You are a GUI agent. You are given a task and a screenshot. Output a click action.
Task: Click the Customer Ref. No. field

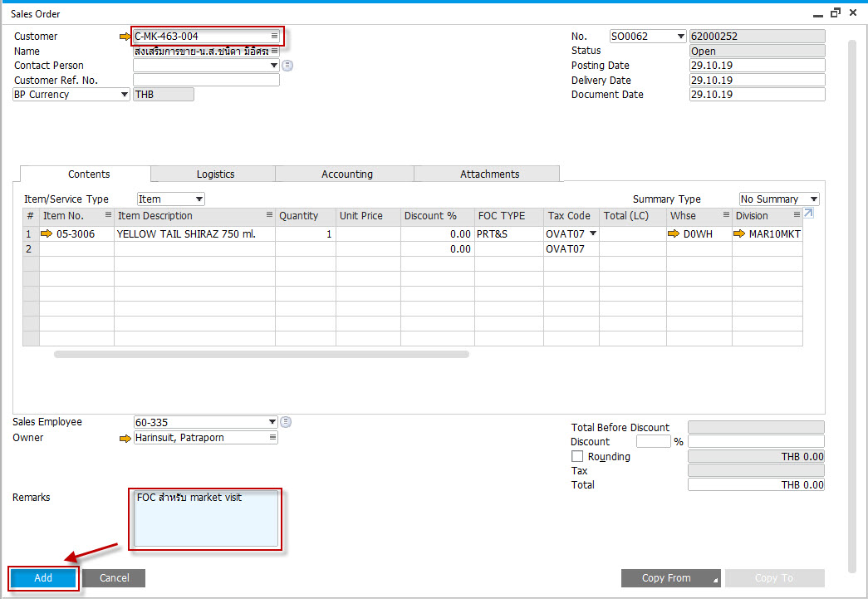click(x=206, y=80)
